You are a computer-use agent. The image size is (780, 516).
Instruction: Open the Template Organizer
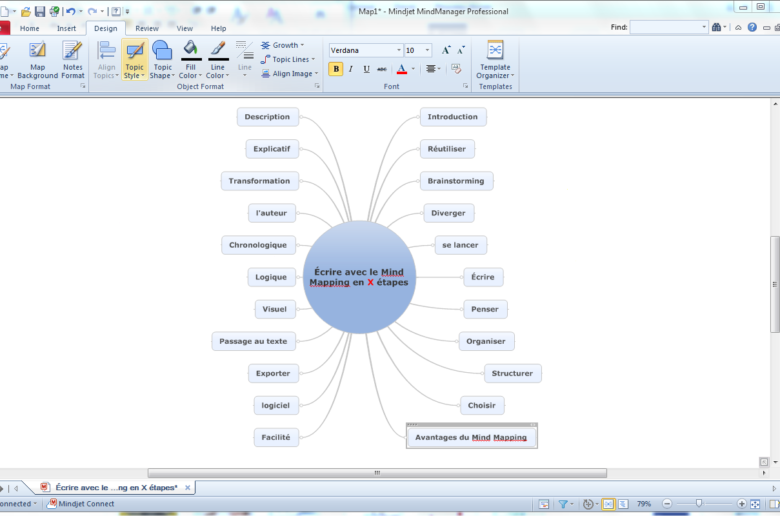pyautogui.click(x=494, y=59)
